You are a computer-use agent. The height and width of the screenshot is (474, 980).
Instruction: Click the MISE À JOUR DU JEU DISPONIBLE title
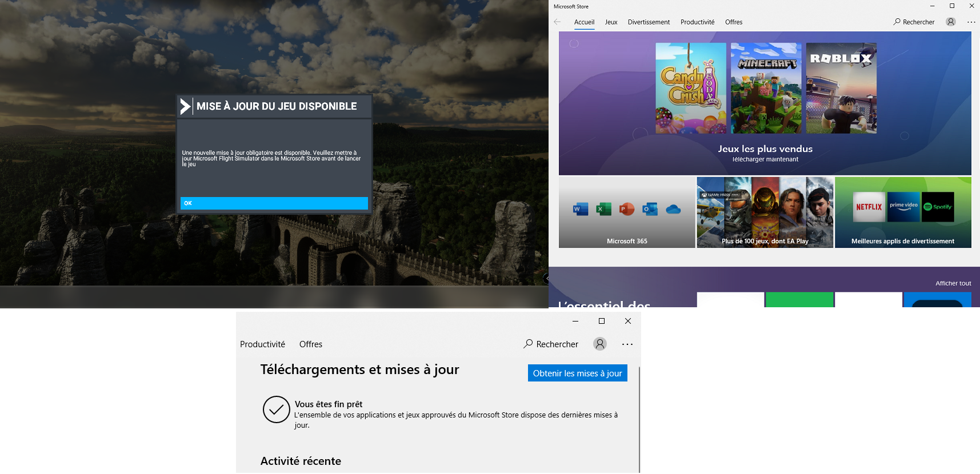277,106
